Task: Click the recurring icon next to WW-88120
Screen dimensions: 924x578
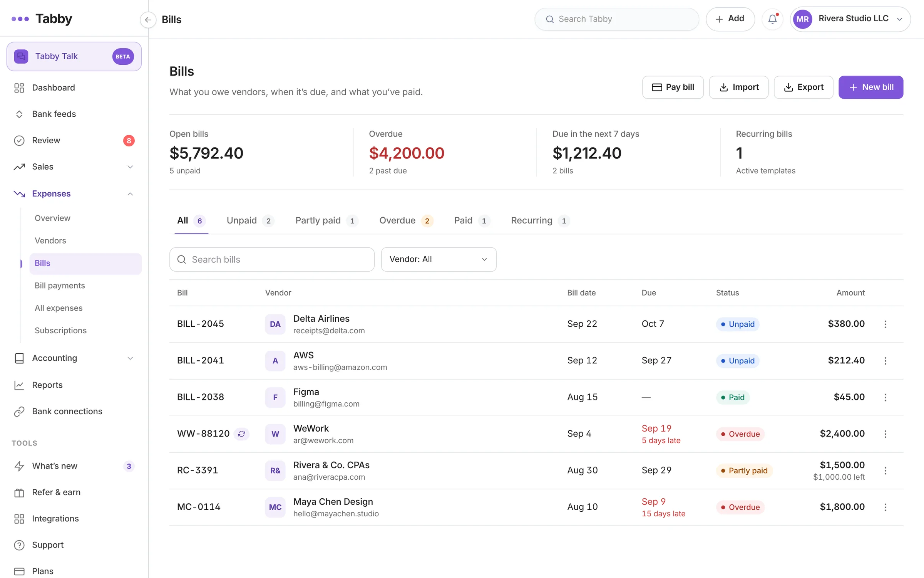Action: point(241,434)
